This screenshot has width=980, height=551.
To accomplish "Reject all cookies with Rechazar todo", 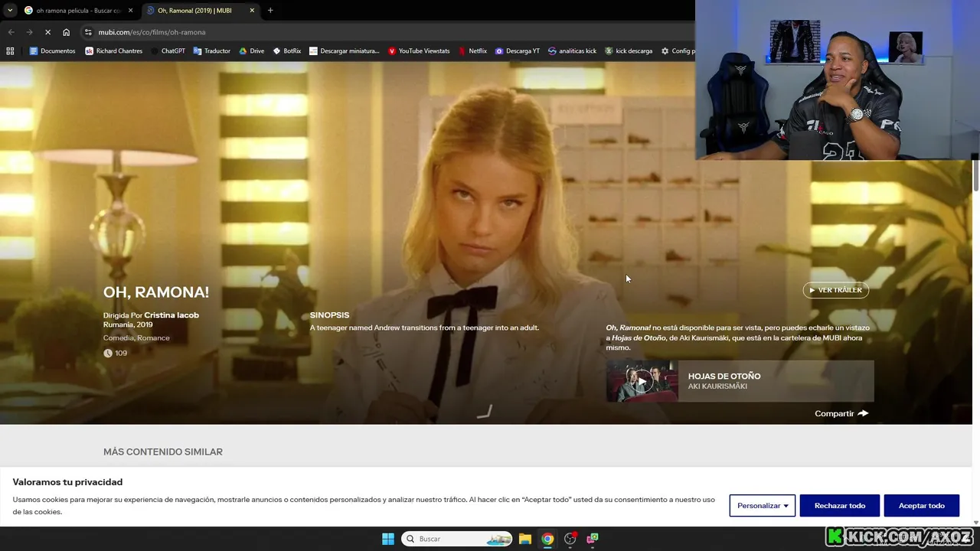I will 840,506.
